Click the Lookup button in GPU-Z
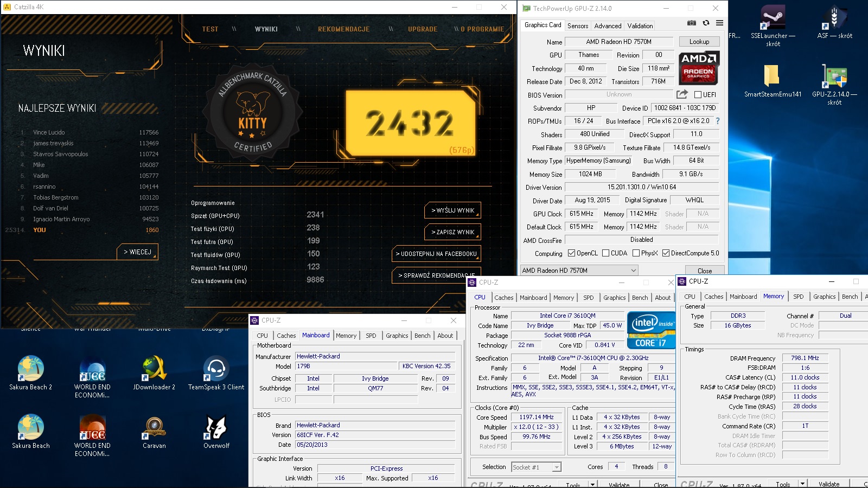Screen dimensions: 868x488 (x=699, y=42)
